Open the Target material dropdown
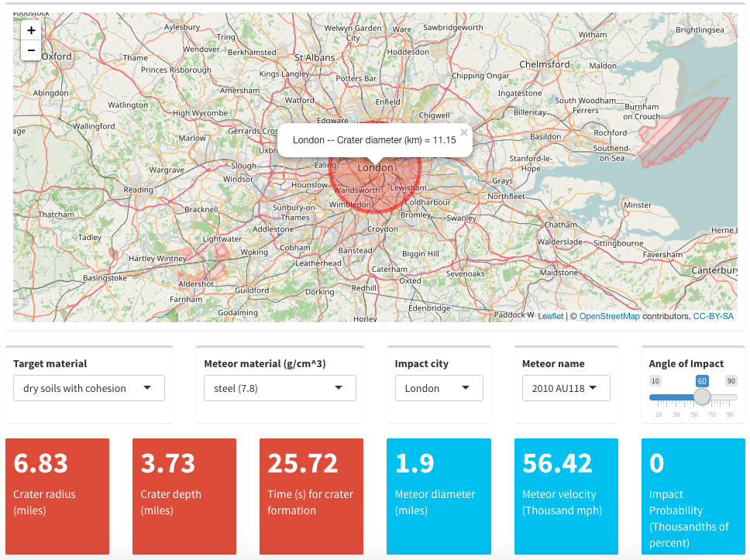This screenshot has height=560, width=750. [88, 388]
